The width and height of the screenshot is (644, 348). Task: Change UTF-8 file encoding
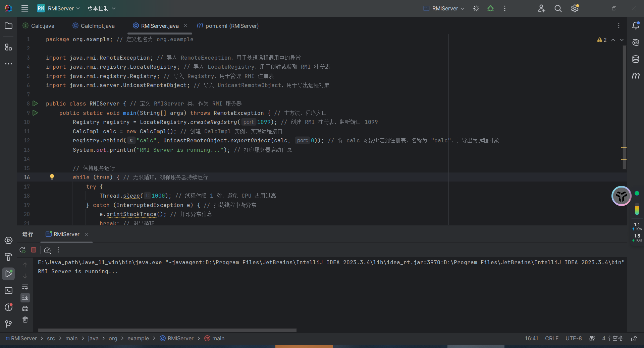tap(574, 338)
